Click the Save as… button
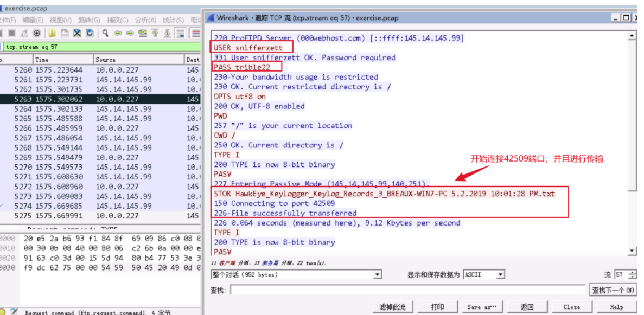This screenshot has width=644, height=315. point(482,307)
